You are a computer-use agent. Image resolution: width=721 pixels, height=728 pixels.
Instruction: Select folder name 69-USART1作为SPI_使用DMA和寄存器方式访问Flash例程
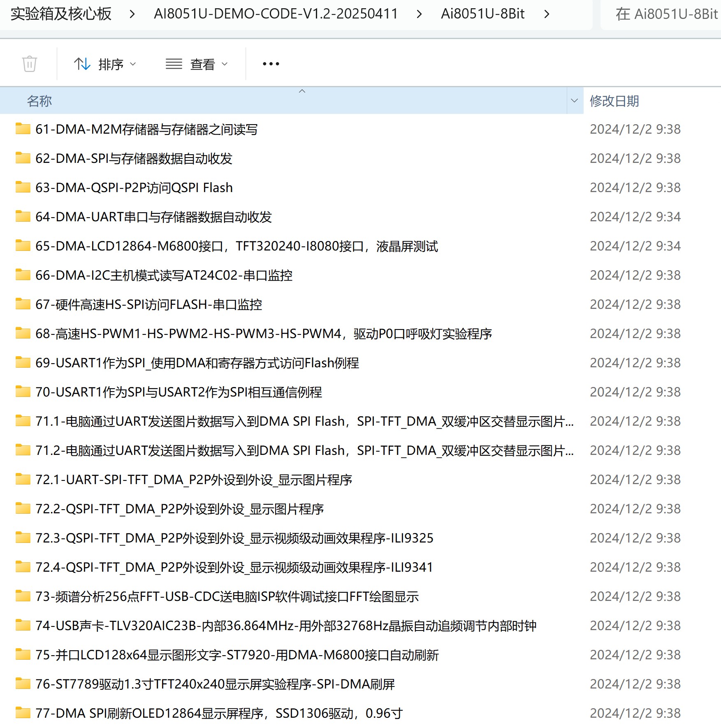[197, 363]
